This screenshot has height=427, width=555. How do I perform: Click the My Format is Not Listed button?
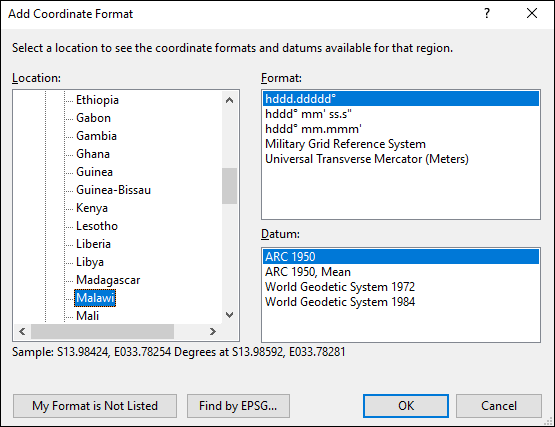(x=95, y=406)
